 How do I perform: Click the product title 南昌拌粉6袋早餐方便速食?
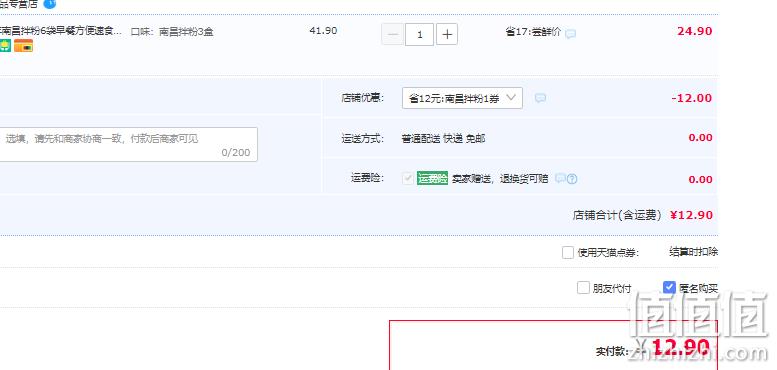(60, 31)
